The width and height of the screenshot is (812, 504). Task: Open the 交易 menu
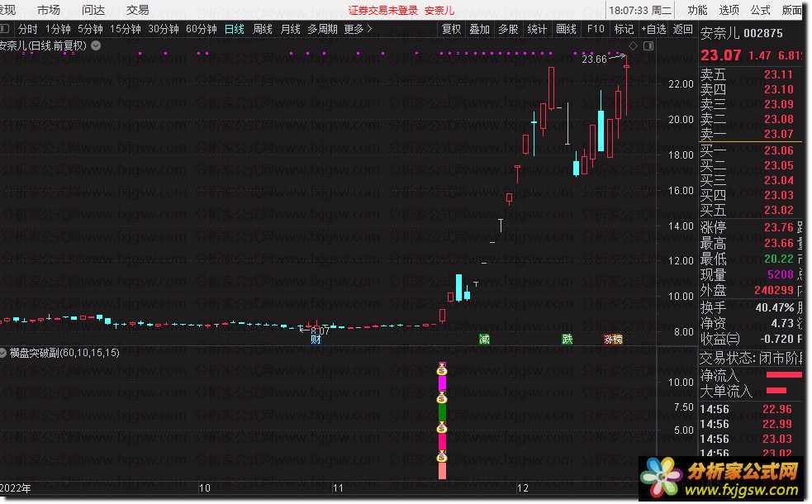click(x=138, y=10)
